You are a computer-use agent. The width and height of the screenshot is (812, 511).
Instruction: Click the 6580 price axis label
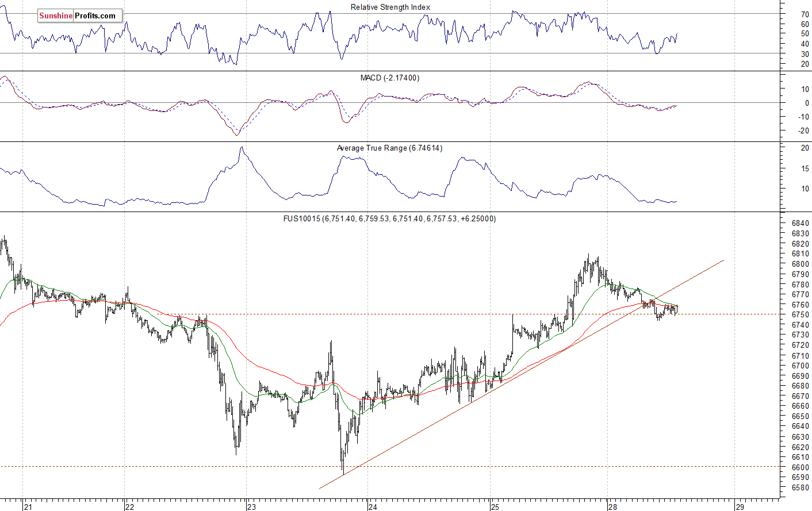click(x=800, y=487)
